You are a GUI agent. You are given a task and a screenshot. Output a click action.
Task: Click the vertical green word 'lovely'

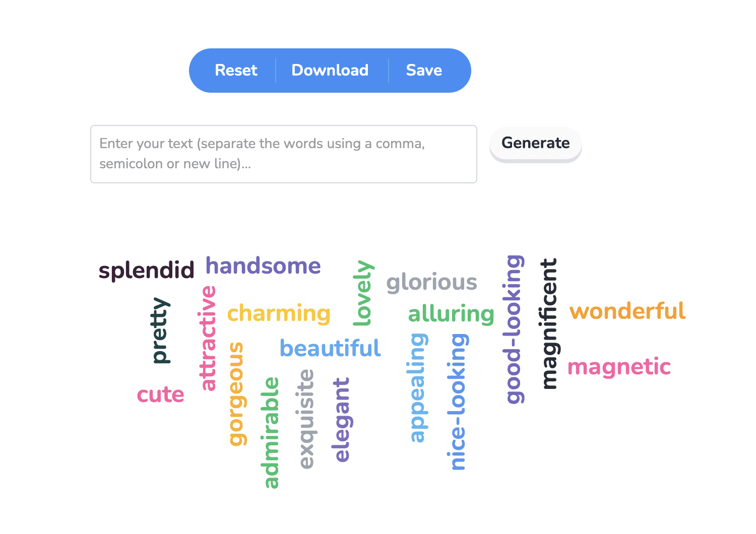click(x=363, y=293)
